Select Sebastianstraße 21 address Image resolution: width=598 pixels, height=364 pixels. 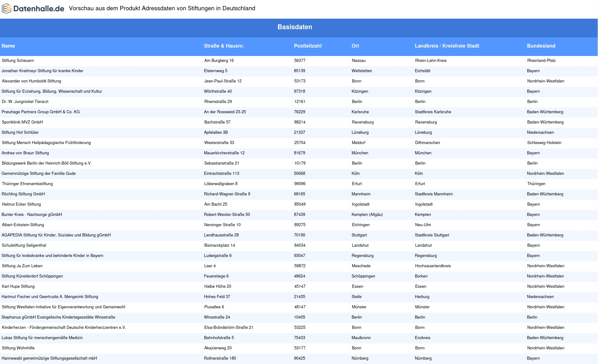pos(222,163)
